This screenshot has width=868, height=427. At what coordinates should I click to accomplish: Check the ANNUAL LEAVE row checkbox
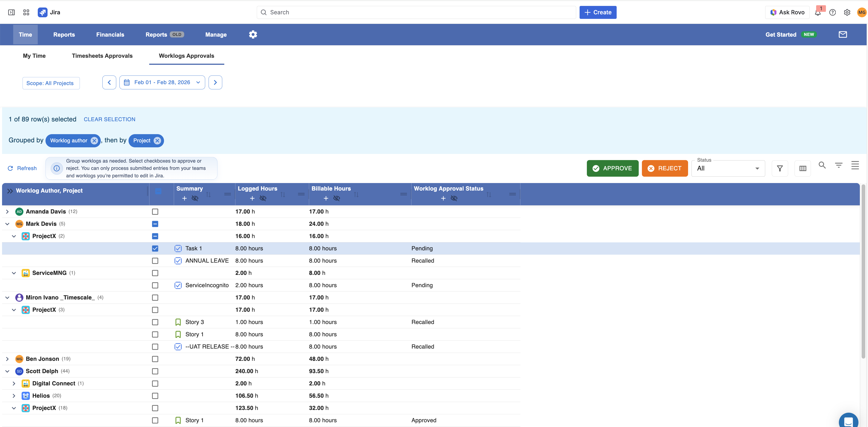[155, 261]
